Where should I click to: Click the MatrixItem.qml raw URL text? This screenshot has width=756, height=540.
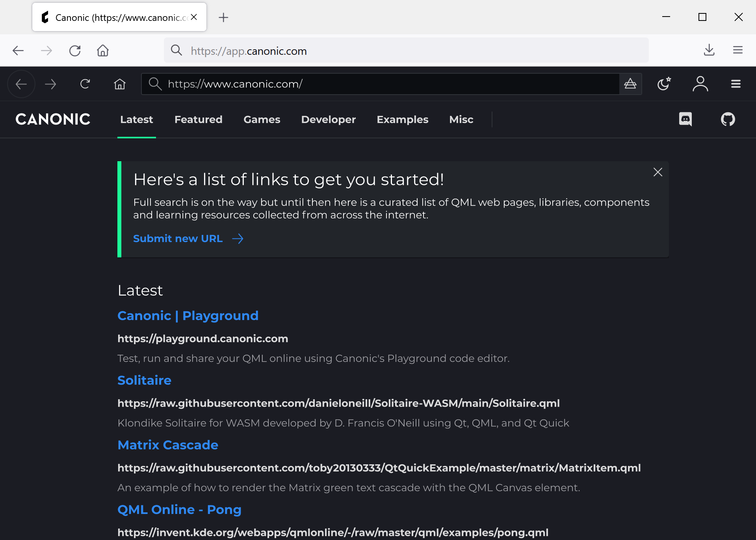[x=379, y=468]
